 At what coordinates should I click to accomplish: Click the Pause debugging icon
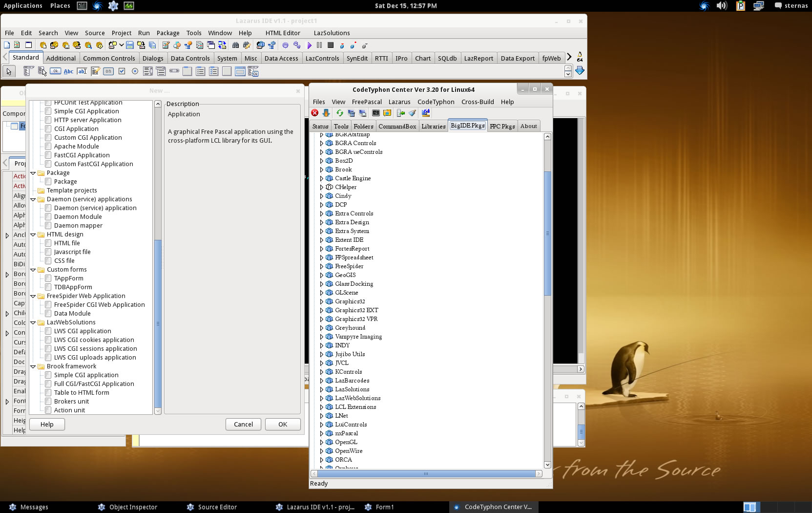(319, 45)
